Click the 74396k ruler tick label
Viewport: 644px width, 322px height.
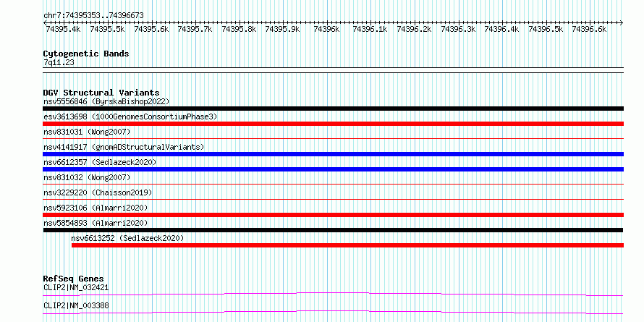tap(326, 29)
